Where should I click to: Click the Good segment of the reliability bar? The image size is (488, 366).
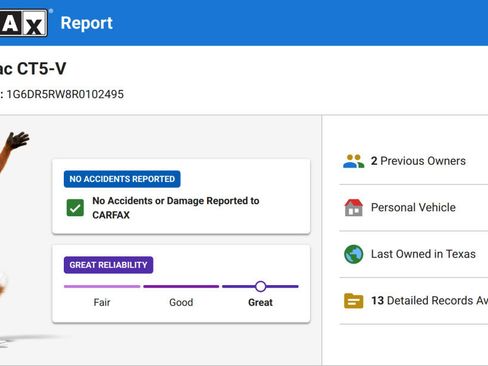click(181, 286)
